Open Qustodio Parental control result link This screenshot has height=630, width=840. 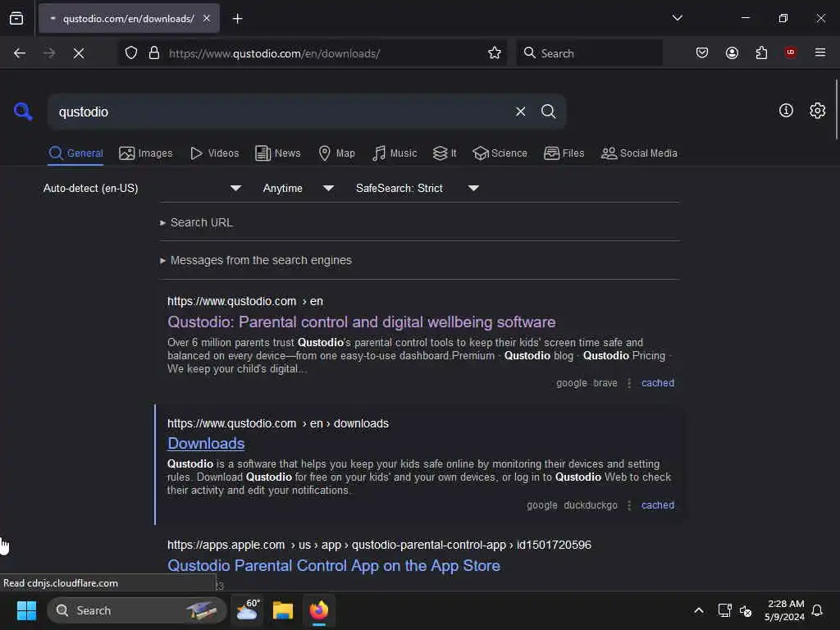(362, 322)
